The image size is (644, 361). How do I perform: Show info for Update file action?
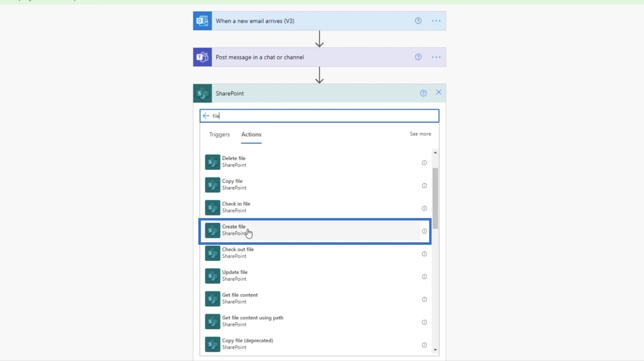point(424,277)
